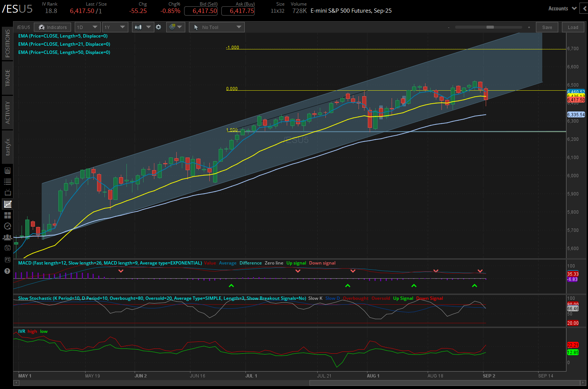Screen dimensions: 588x389
Task: Click the zoom out minus button
Action: pos(449,27)
